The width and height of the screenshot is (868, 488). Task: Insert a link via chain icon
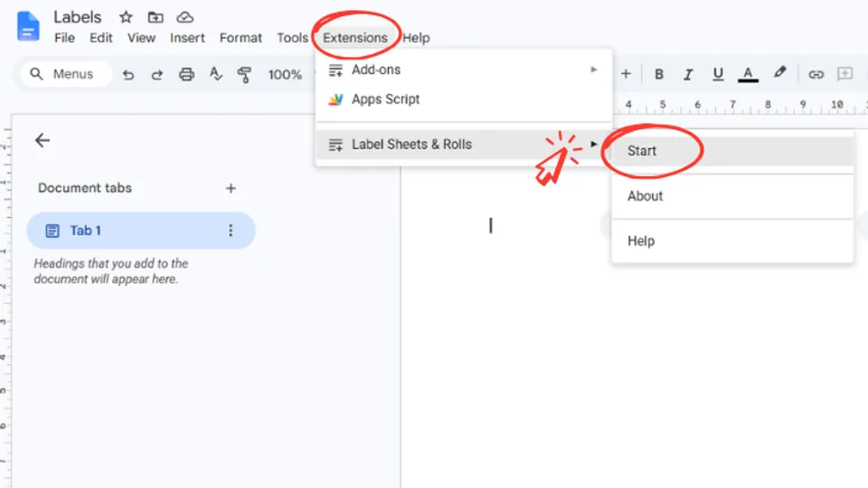(816, 74)
